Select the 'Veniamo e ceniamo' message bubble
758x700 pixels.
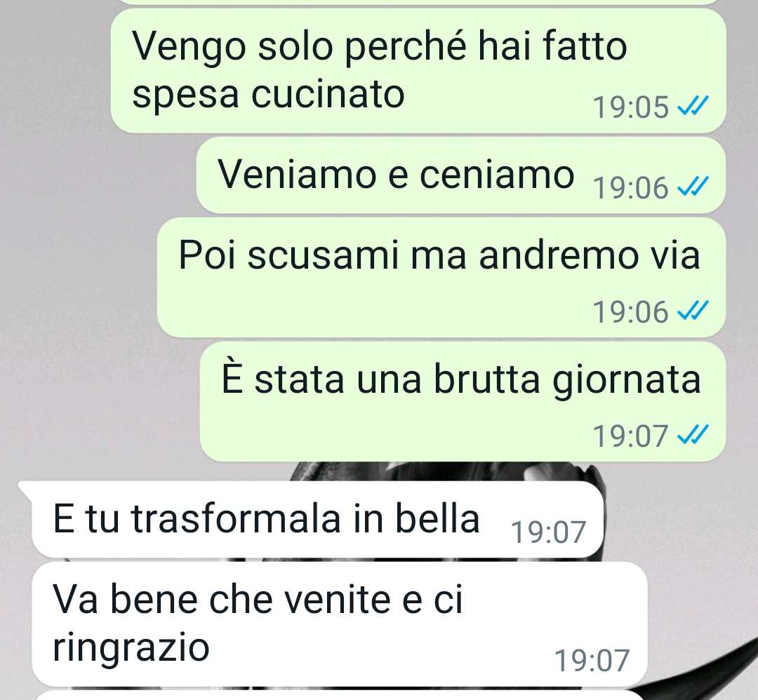[461, 175]
